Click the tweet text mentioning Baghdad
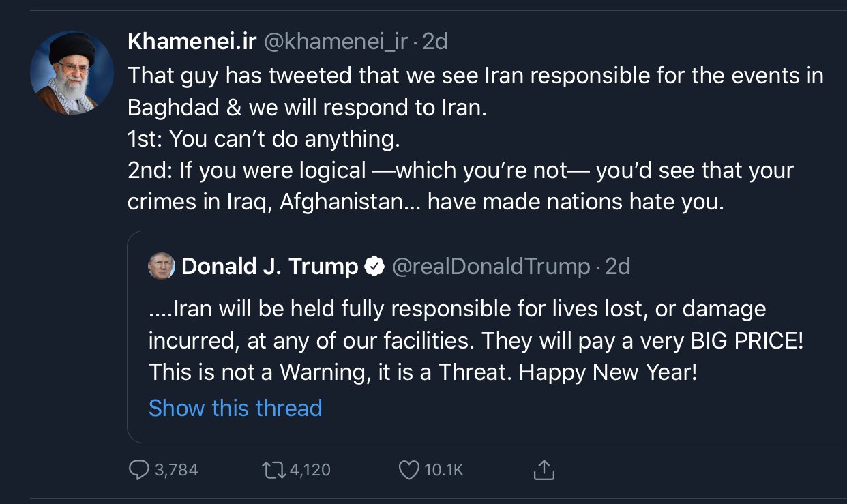This screenshot has height=504, width=847. coord(307,108)
